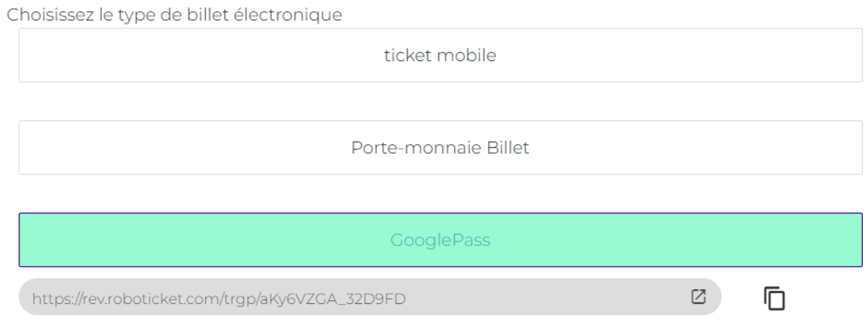Image resolution: width=868 pixels, height=327 pixels.
Task: Choose Porte-monnaie Billet ticket type
Action: point(441,148)
